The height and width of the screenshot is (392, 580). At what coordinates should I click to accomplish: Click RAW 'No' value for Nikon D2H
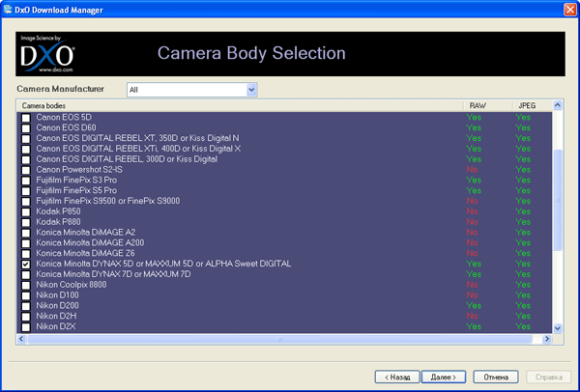472,316
